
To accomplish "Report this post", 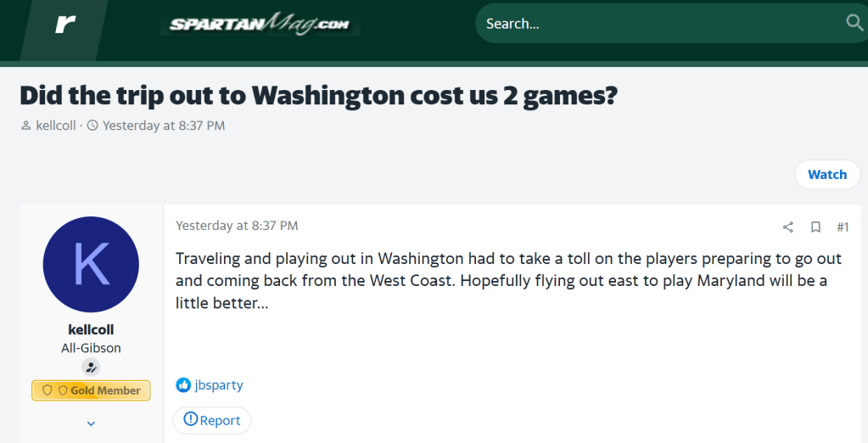I will coord(212,420).
